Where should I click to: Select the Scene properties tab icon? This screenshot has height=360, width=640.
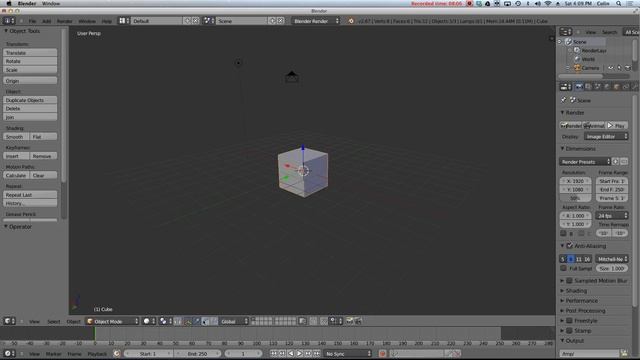(598, 87)
